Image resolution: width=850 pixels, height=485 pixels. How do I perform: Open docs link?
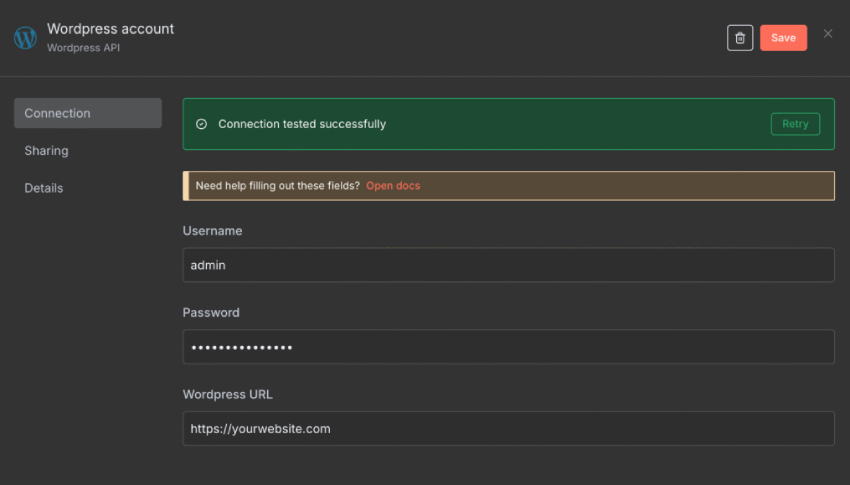393,186
